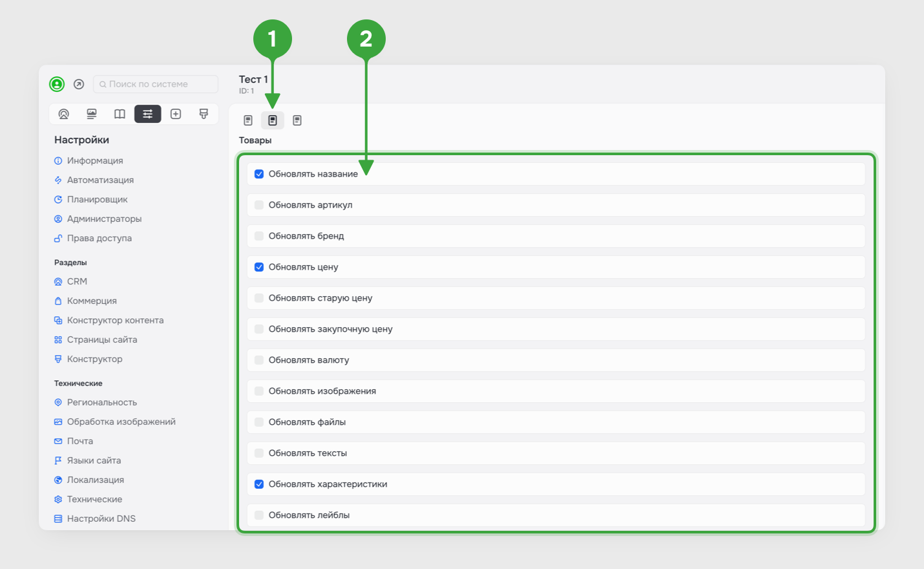
Task: Go to Права доступа settings
Action: point(100,238)
